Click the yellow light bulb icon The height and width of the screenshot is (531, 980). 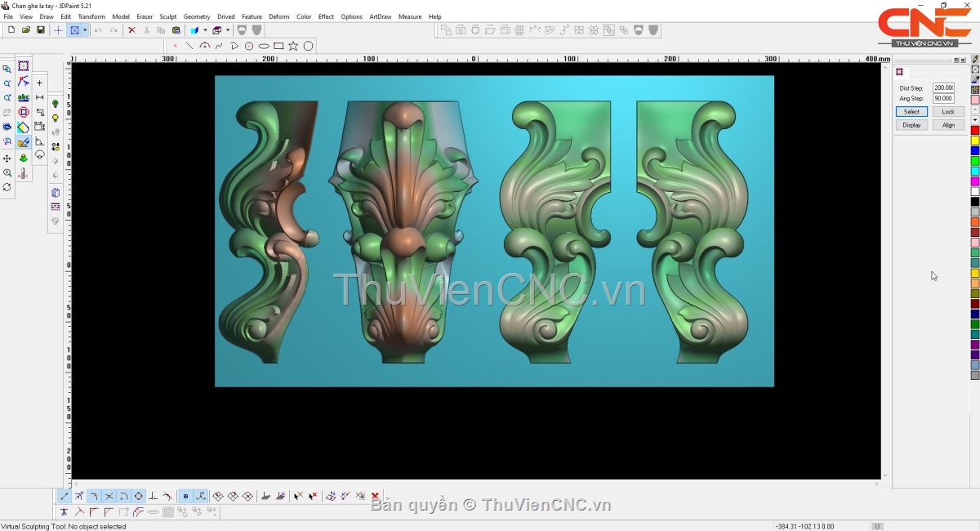[56, 118]
